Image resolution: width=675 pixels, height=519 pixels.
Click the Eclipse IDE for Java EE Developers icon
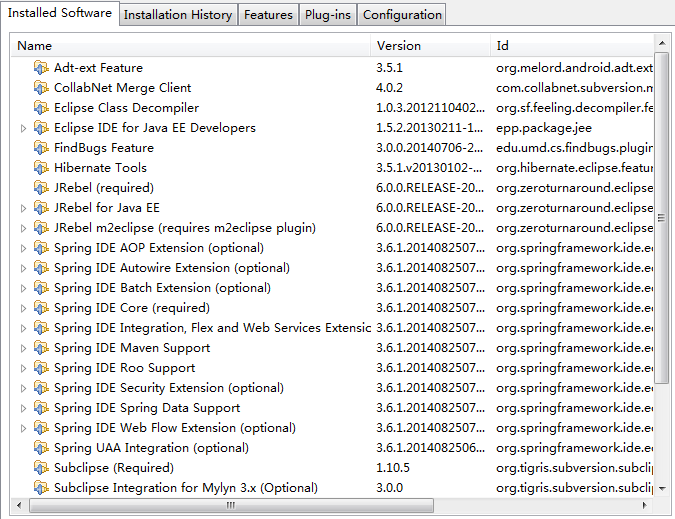point(41,128)
